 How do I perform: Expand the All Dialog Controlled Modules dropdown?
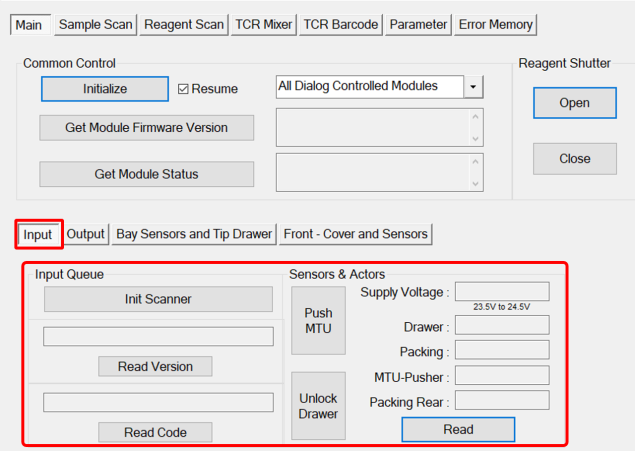point(473,87)
